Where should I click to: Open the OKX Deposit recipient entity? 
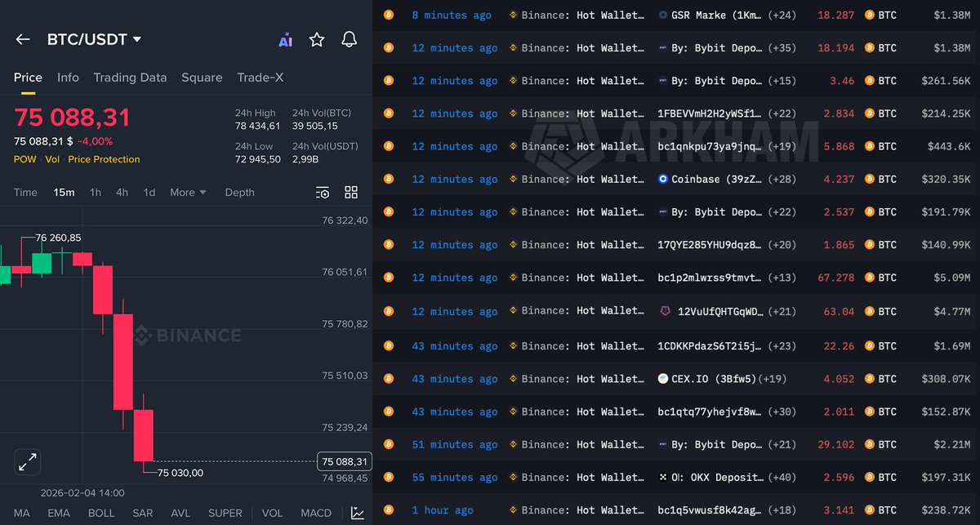pyautogui.click(x=710, y=478)
